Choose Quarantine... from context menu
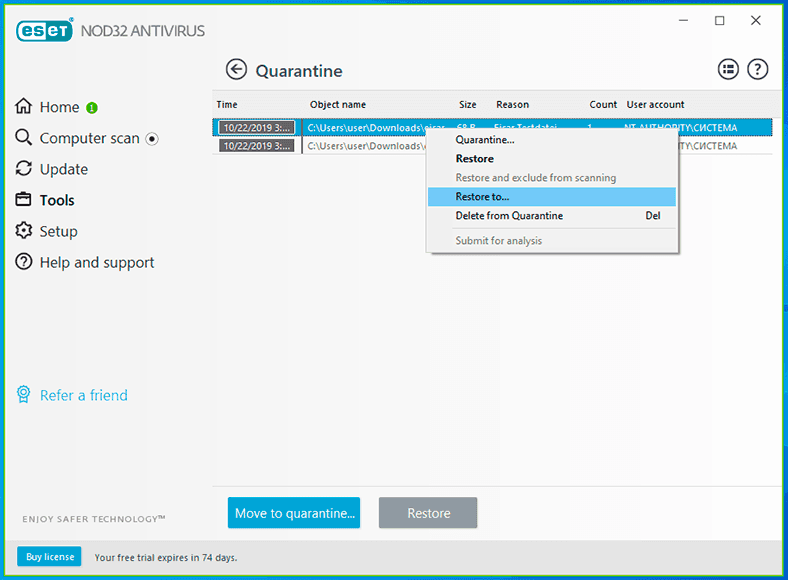This screenshot has width=788, height=580. pos(552,140)
